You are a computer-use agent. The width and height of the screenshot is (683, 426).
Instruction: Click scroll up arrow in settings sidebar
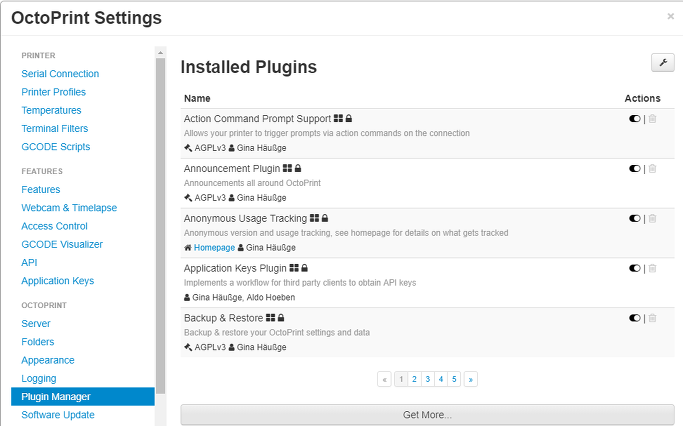tap(160, 52)
